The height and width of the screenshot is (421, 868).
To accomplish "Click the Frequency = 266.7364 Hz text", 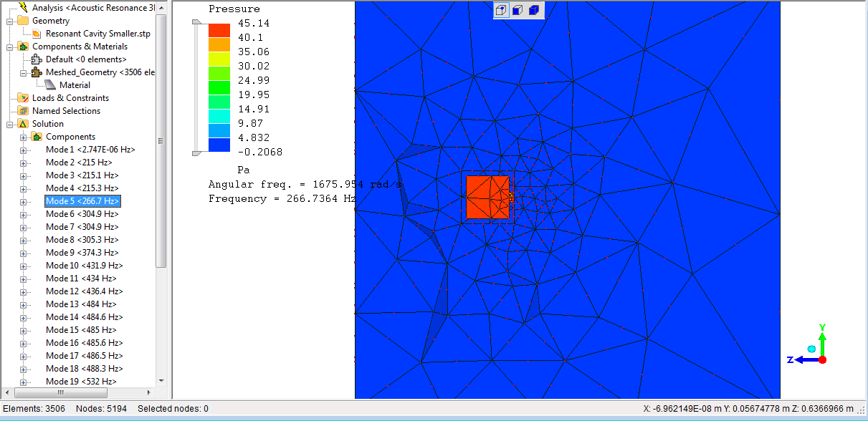I will pos(282,198).
